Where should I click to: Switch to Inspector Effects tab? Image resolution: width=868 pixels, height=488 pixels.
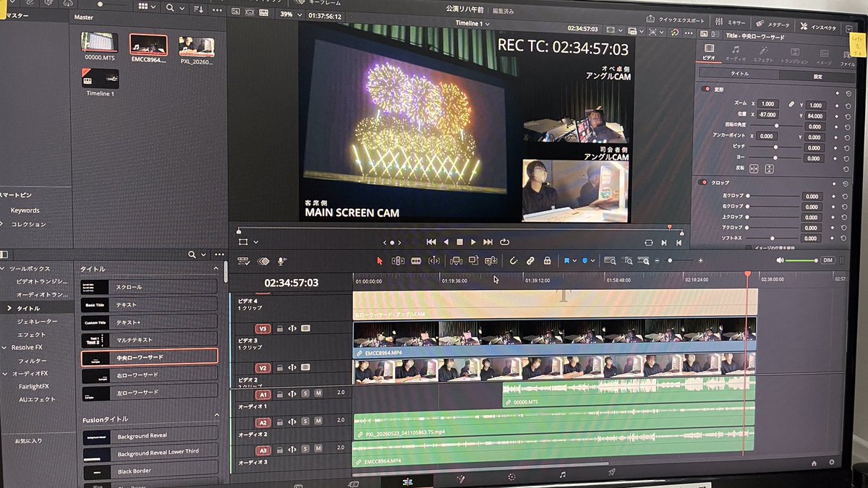click(x=764, y=53)
